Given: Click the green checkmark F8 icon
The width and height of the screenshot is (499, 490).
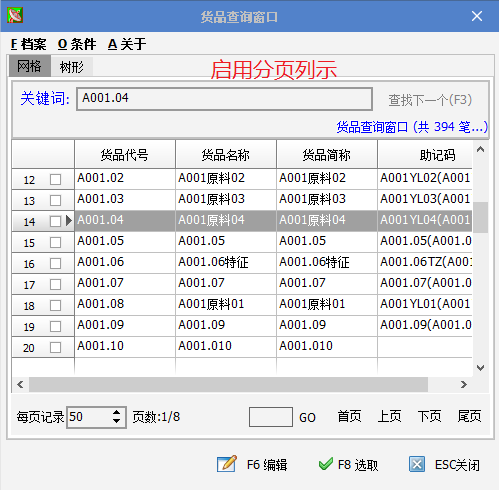Looking at the screenshot, I should pos(325,464).
